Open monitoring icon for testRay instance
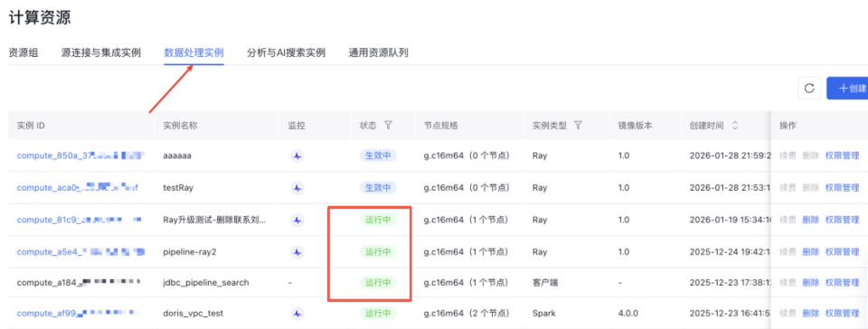 pos(297,188)
